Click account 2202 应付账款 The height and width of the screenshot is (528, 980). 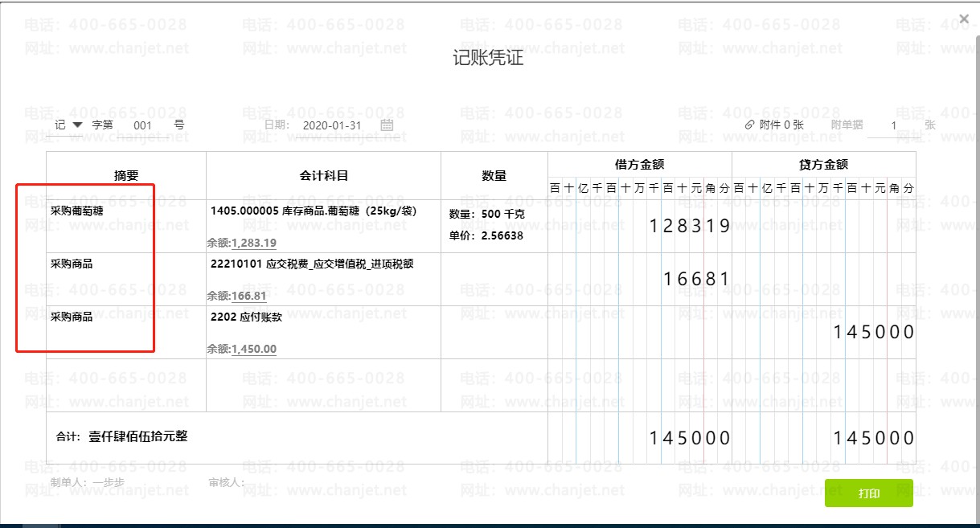click(x=246, y=317)
